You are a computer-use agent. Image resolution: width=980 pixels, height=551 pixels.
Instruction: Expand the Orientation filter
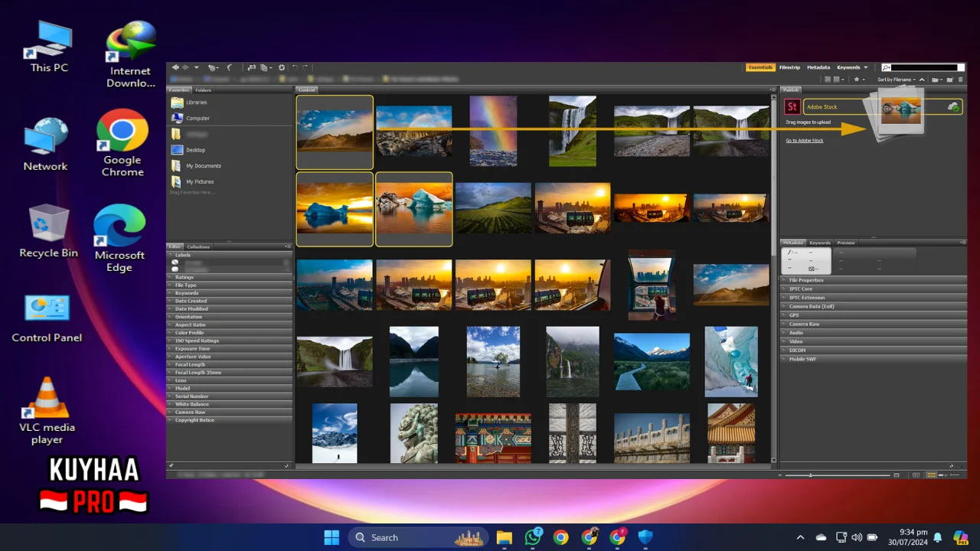pyautogui.click(x=229, y=317)
